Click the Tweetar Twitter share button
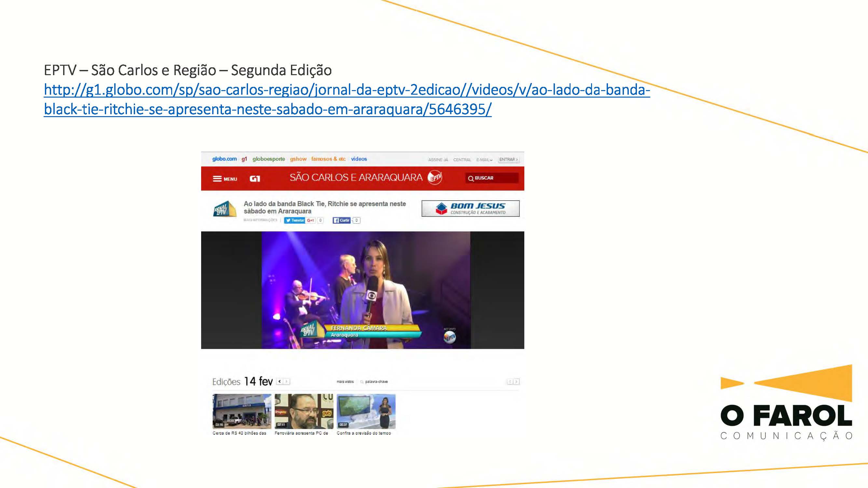This screenshot has width=868, height=488. click(x=295, y=220)
